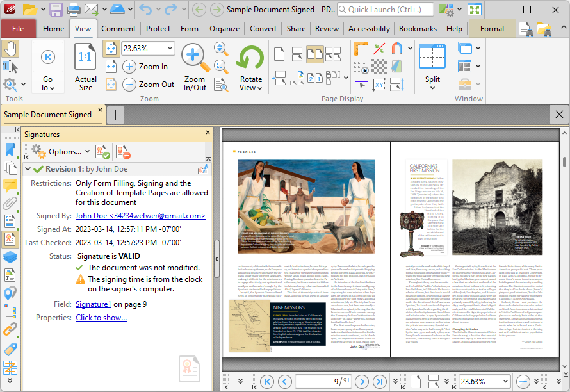Click the Validate All Signatures icon

pos(102,152)
